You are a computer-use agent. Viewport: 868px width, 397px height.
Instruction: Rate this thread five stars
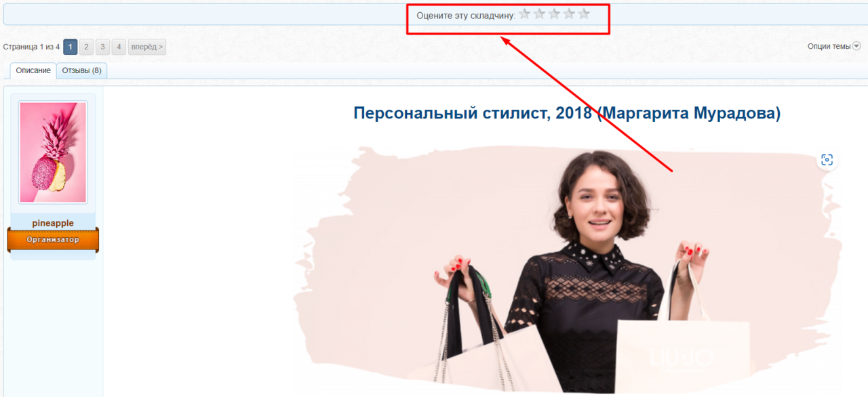click(584, 14)
